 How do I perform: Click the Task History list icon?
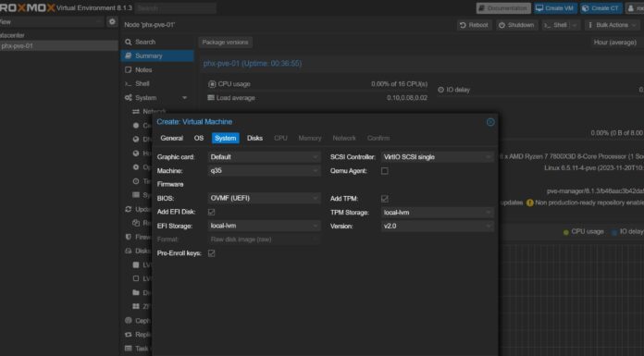pos(128,349)
